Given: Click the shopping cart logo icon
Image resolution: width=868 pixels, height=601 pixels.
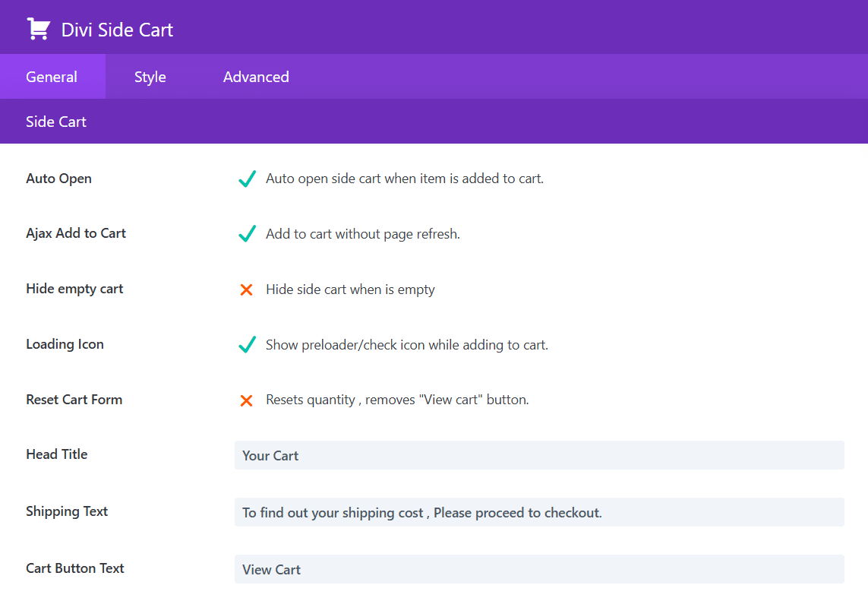Looking at the screenshot, I should coord(39,30).
